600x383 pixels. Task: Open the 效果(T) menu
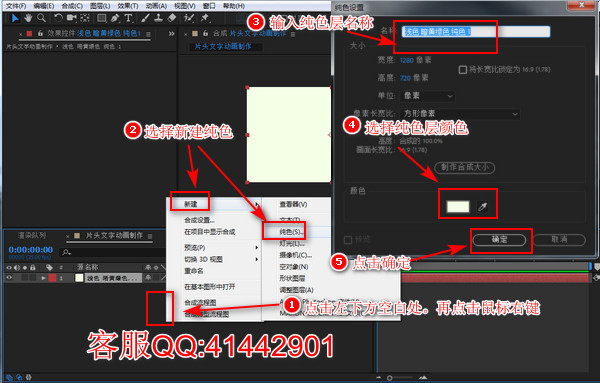pos(128,6)
